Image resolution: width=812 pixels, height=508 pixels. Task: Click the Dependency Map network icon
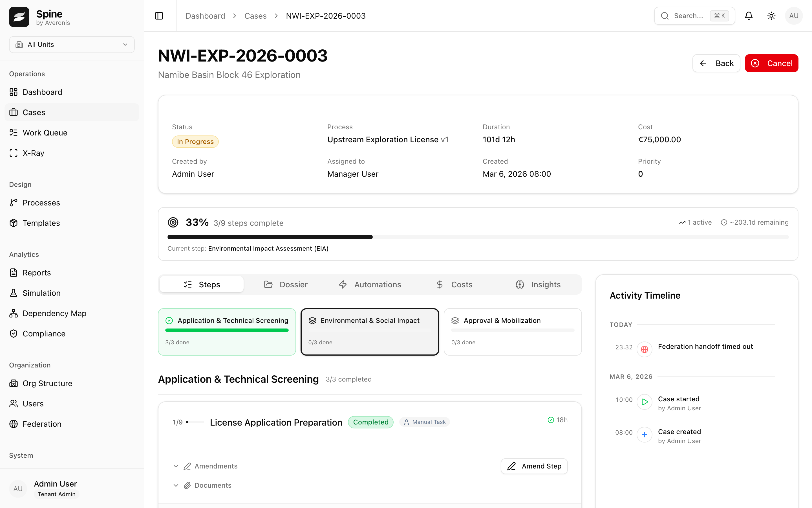tap(14, 313)
